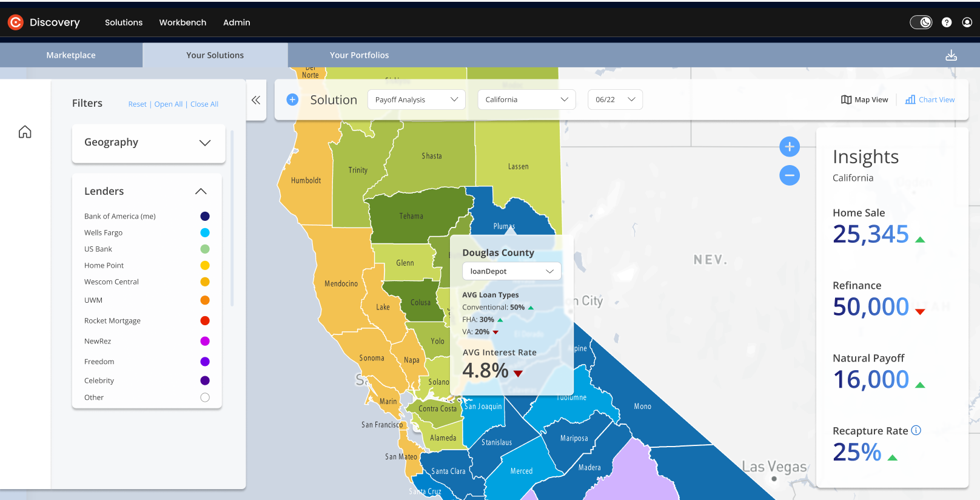Toggle Celebrity lender dot
The width and height of the screenshot is (980, 500).
point(205,380)
